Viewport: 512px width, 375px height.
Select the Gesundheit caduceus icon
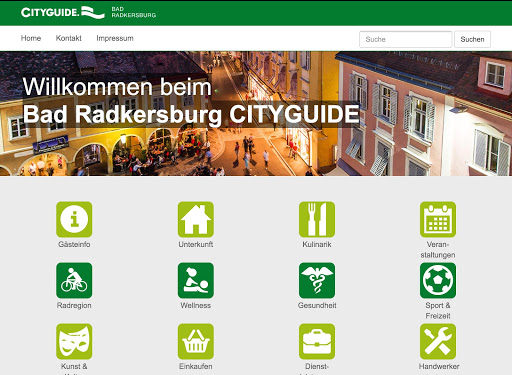pos(317,280)
